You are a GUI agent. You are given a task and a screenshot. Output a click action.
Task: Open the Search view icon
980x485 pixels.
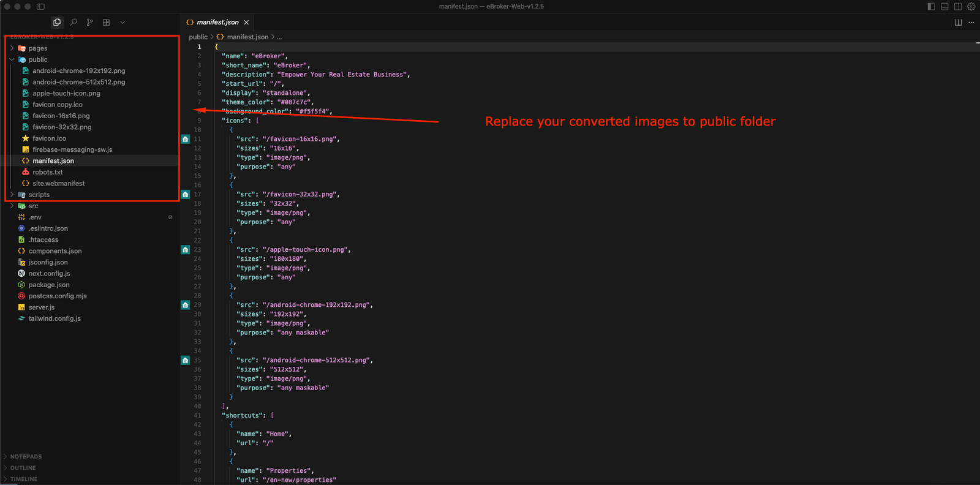click(73, 23)
